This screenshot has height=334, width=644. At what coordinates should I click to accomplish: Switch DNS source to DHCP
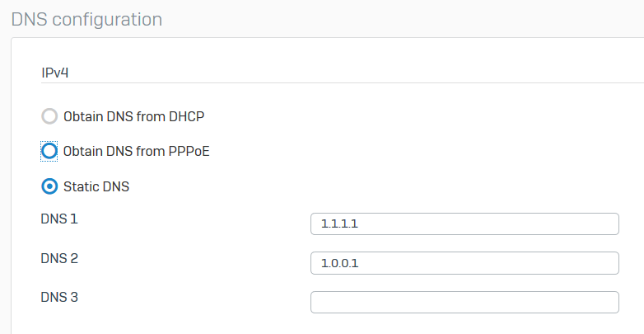tap(49, 116)
